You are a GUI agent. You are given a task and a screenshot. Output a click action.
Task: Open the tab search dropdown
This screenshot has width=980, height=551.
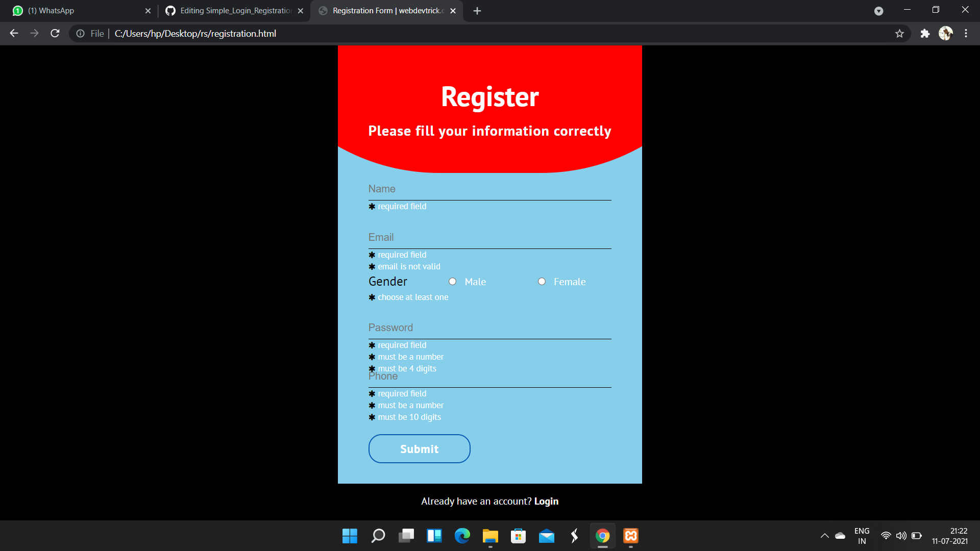click(x=878, y=11)
